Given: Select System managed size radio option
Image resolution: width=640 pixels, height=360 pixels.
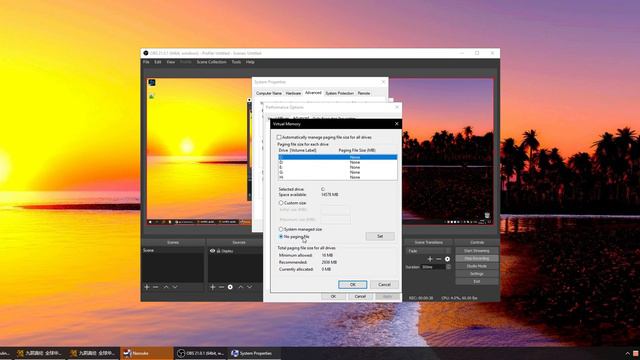Looking at the screenshot, I should coord(281,229).
